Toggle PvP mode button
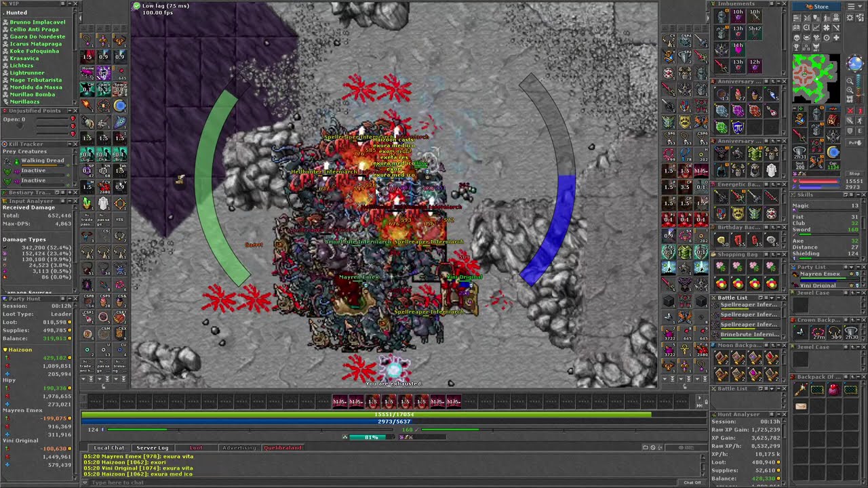This screenshot has width=868, height=488. pyautogui.click(x=855, y=142)
